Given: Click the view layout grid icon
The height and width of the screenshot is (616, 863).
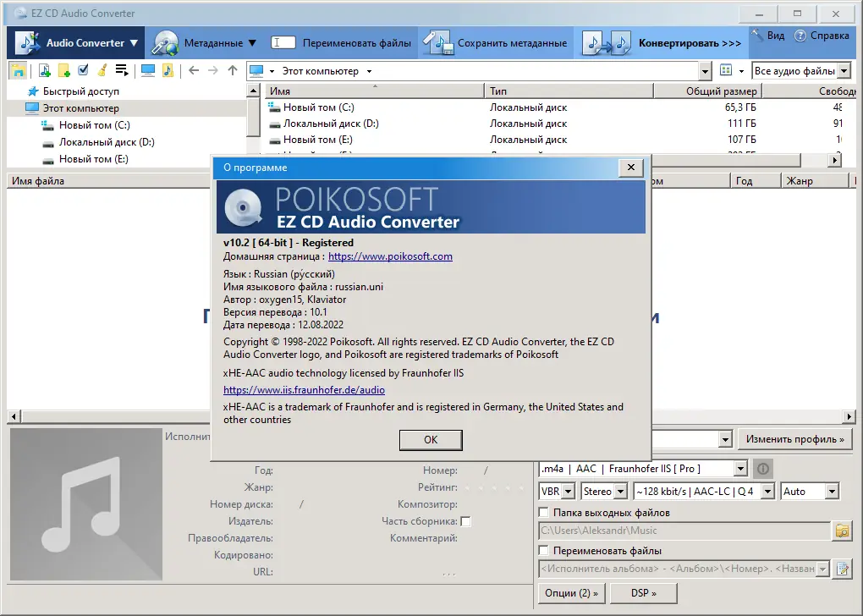Looking at the screenshot, I should (x=726, y=70).
